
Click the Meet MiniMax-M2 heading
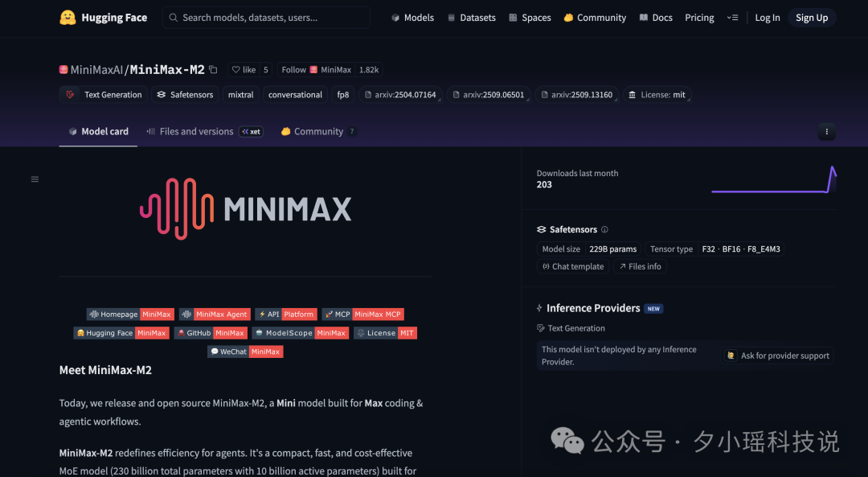[105, 370]
